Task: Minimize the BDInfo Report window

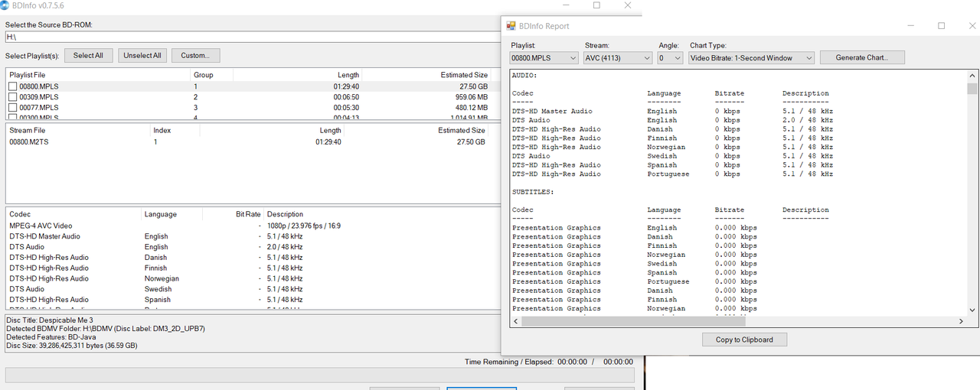Action: (x=910, y=25)
